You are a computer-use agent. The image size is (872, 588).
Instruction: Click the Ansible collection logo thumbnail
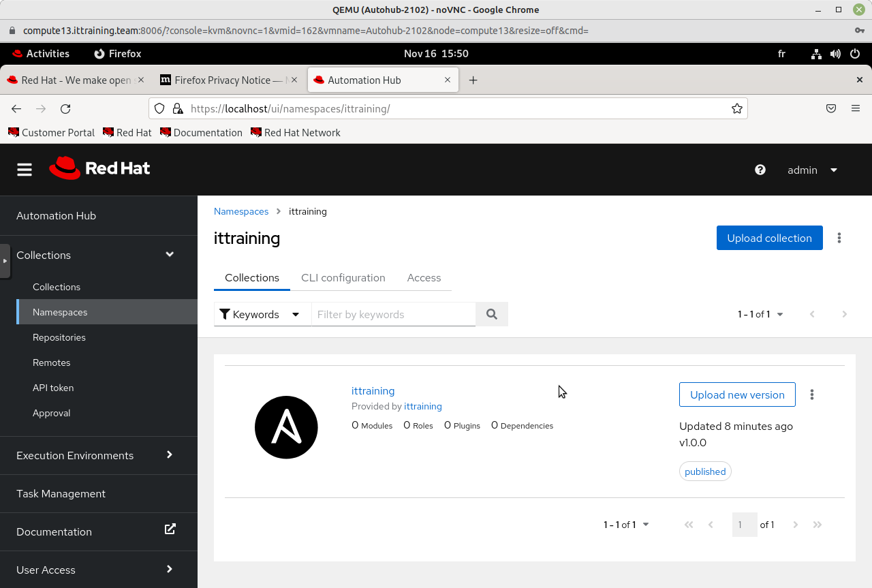click(286, 427)
